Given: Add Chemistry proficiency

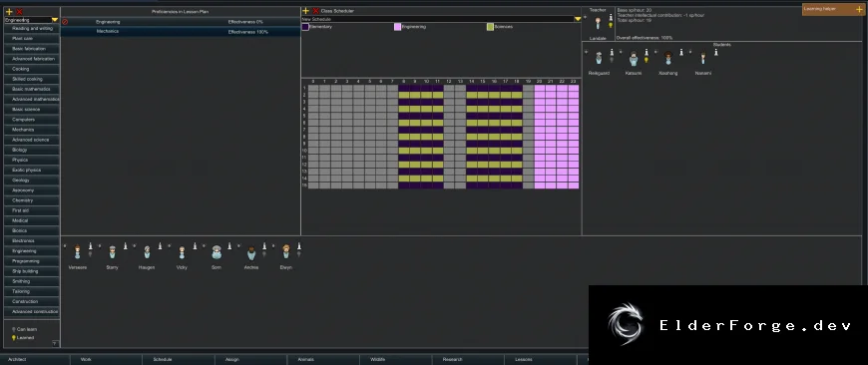Looking at the screenshot, I should click(32, 200).
